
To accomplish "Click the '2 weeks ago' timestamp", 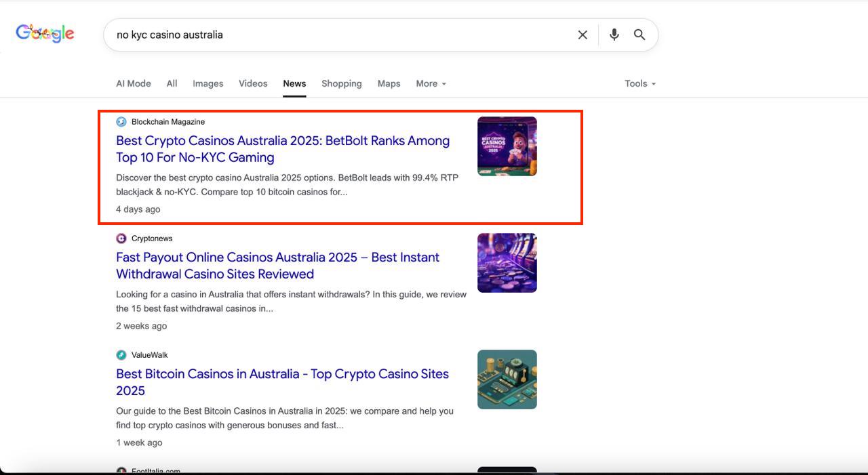I will tap(141, 326).
